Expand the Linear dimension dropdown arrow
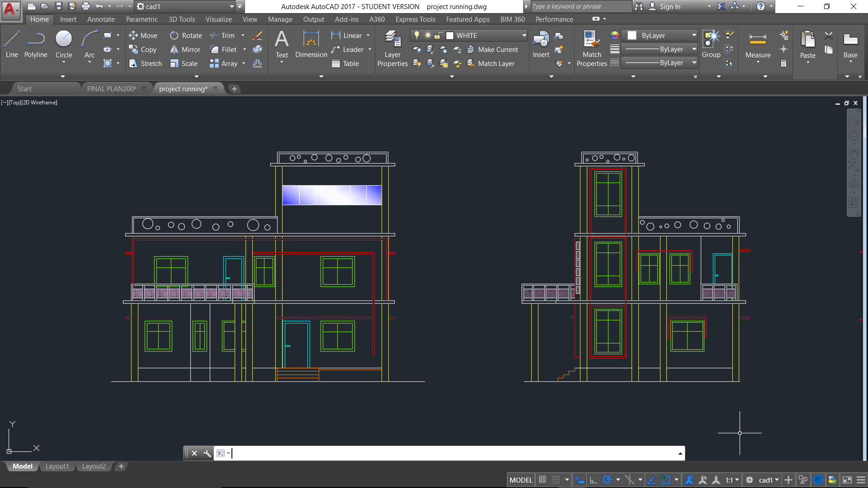Screen dimensions: 868x488 coord(368,35)
